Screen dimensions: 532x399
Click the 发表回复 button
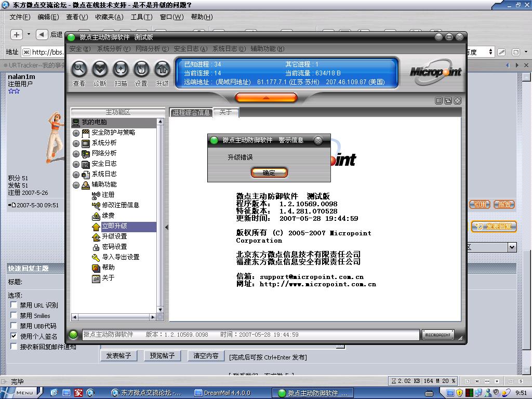pos(494,227)
